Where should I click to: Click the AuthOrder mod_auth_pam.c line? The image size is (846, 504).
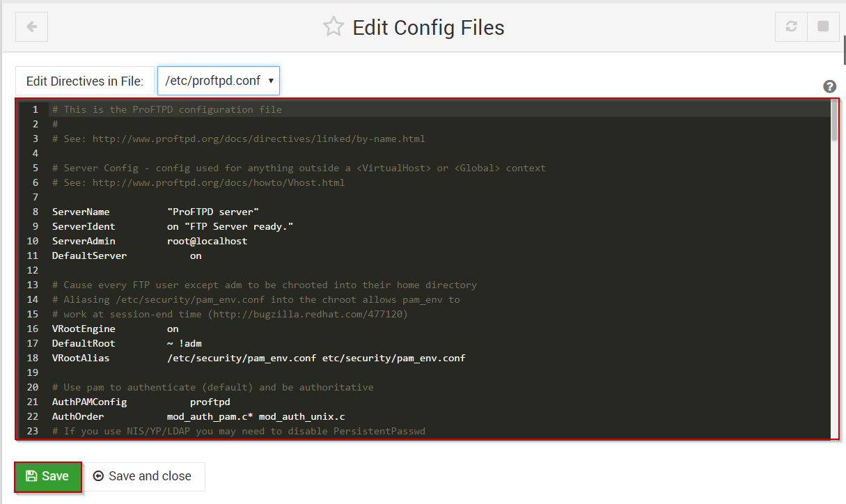198,416
